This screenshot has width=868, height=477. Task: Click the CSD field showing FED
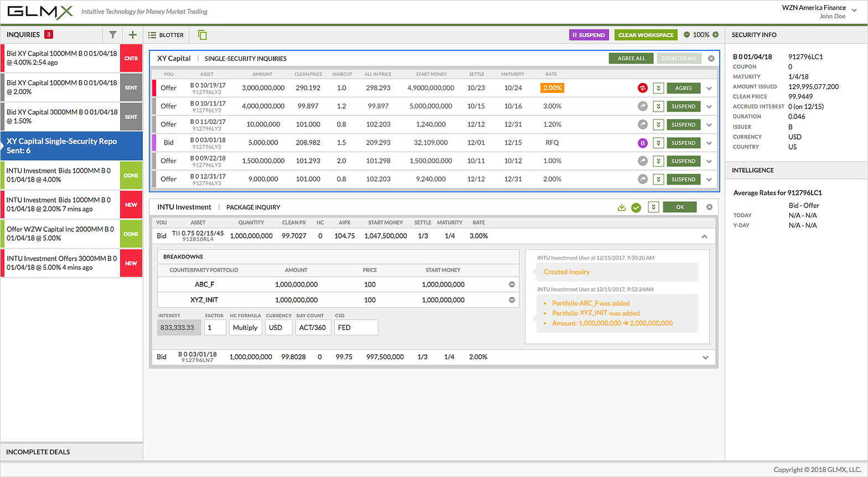coord(356,328)
